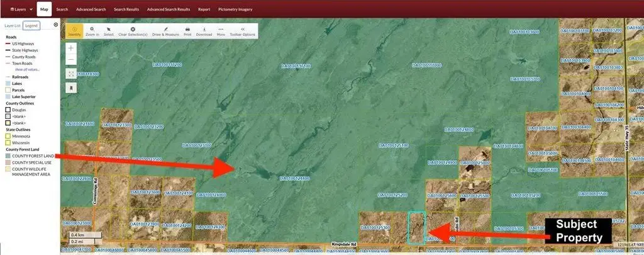Expand the More toolbar menu
The width and height of the screenshot is (644, 255).
coord(221,31)
